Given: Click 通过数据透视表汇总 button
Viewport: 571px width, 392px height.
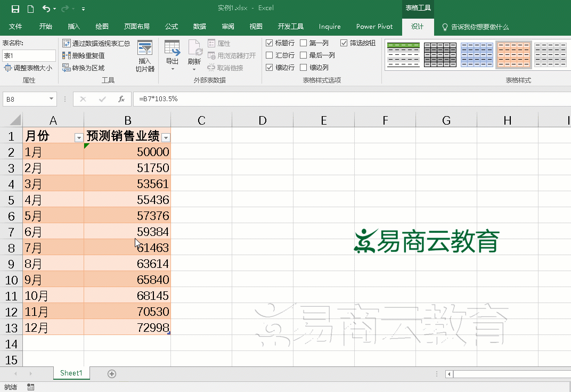Looking at the screenshot, I should click(x=96, y=43).
